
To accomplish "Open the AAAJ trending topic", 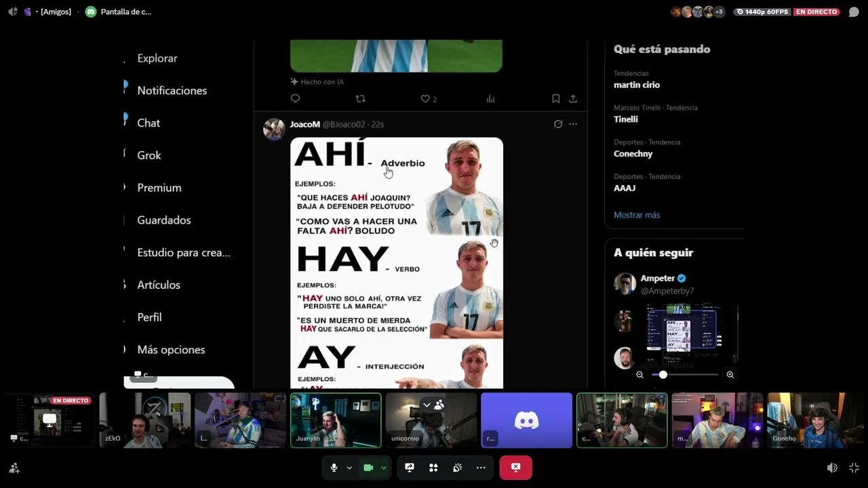I will point(625,188).
